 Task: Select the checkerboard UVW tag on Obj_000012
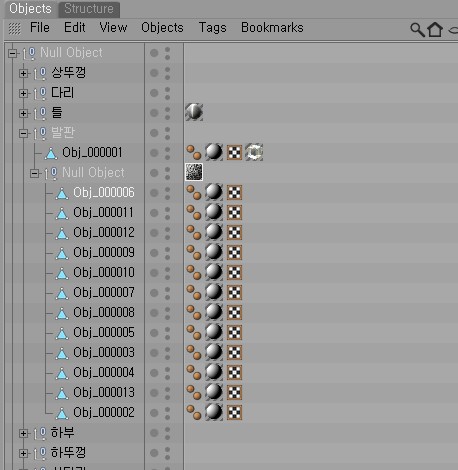point(234,233)
